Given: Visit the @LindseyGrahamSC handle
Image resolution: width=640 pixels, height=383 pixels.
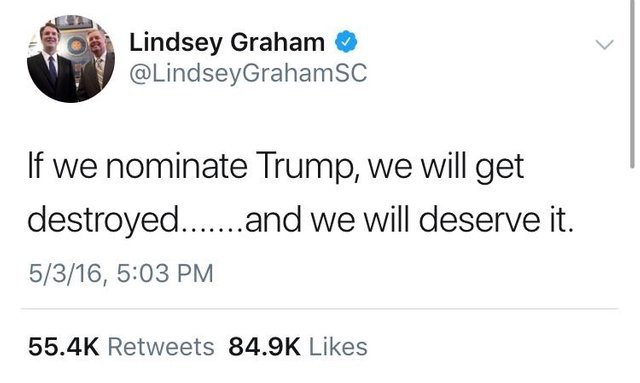Looking at the screenshot, I should 248,73.
